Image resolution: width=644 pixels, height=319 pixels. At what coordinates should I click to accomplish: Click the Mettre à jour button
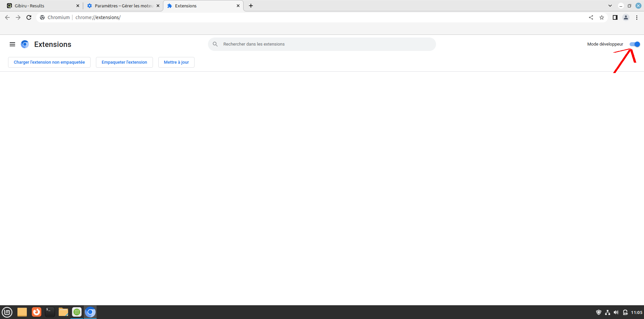pos(176,62)
